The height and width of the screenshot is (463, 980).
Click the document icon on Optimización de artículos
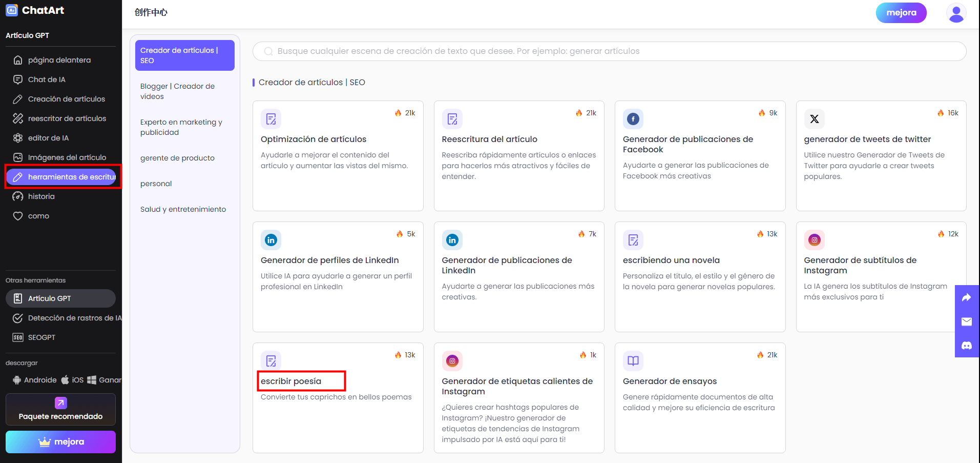pos(271,119)
